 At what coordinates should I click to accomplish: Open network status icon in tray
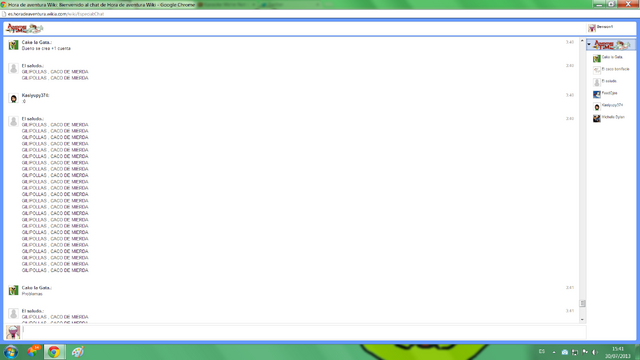[575, 352]
